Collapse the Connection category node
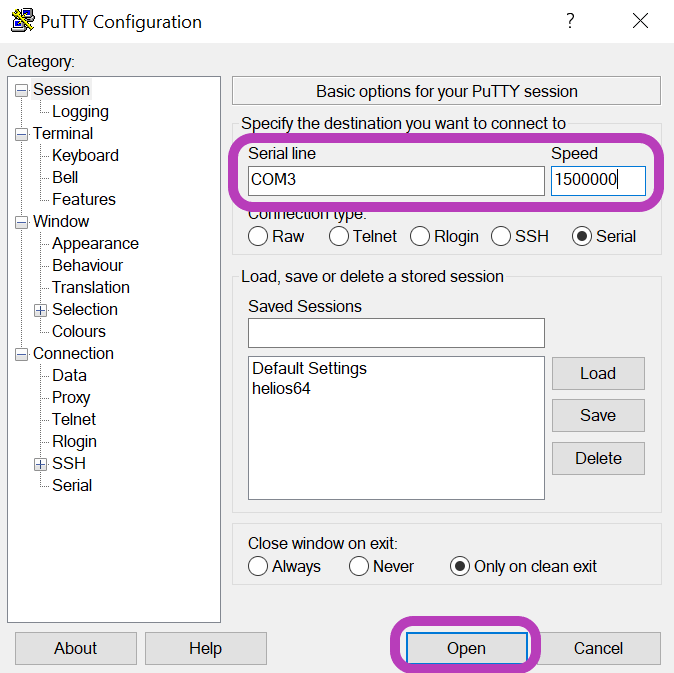674x673 pixels. 21,354
